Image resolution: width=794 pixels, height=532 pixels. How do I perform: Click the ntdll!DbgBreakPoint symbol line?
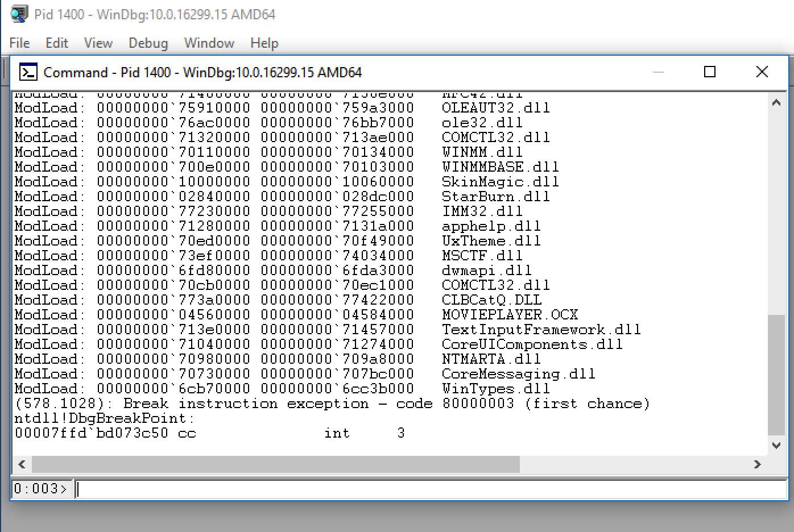(x=105, y=418)
